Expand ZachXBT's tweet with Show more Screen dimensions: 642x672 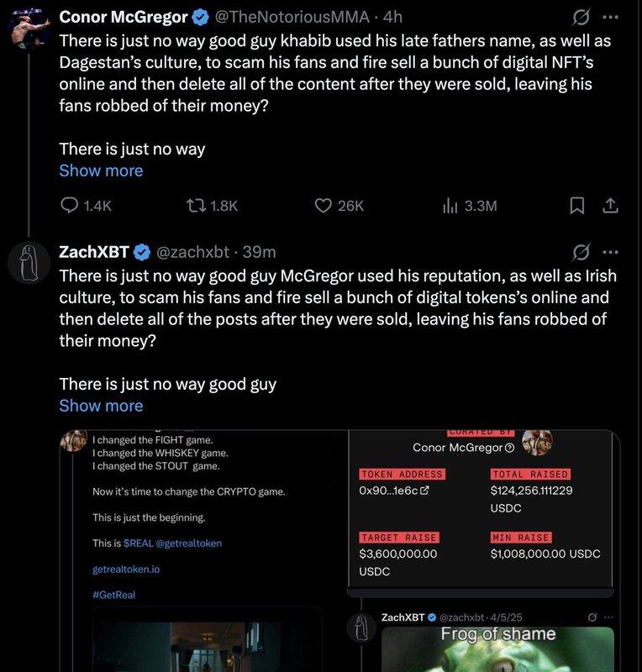[x=101, y=406]
